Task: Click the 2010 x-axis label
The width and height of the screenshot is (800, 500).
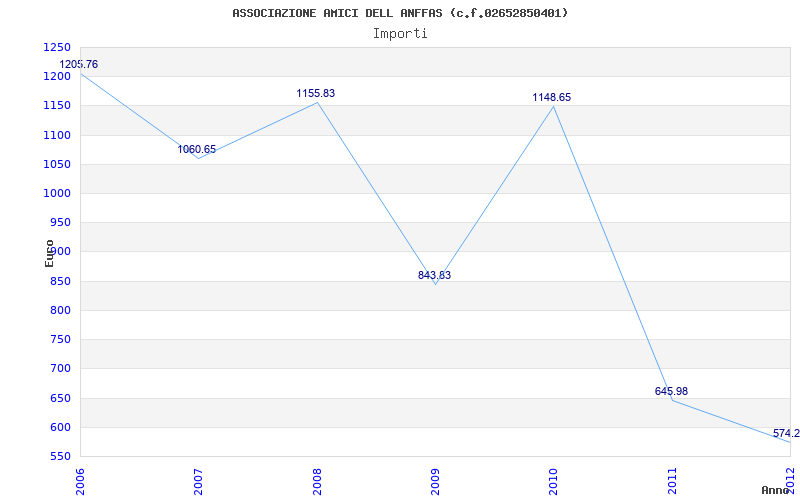Action: pyautogui.click(x=554, y=482)
